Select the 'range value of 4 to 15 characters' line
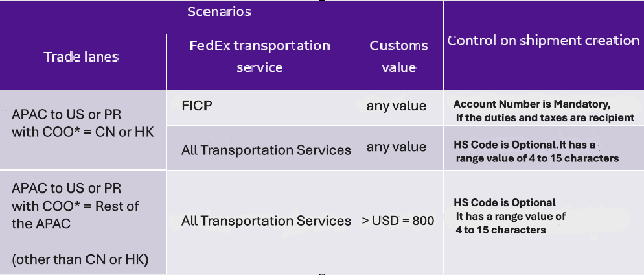Image resolution: width=644 pixels, height=275 pixels. point(537,158)
